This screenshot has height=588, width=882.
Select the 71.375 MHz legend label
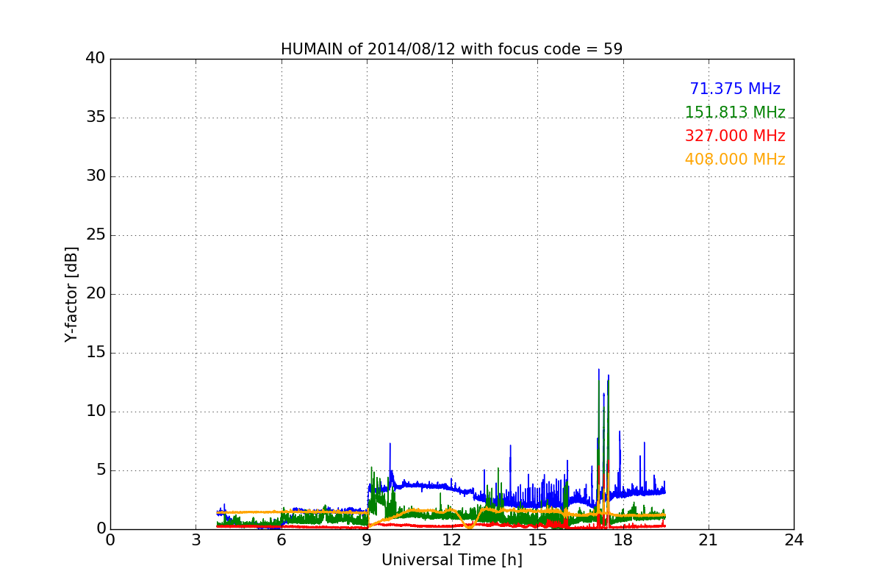[735, 89]
